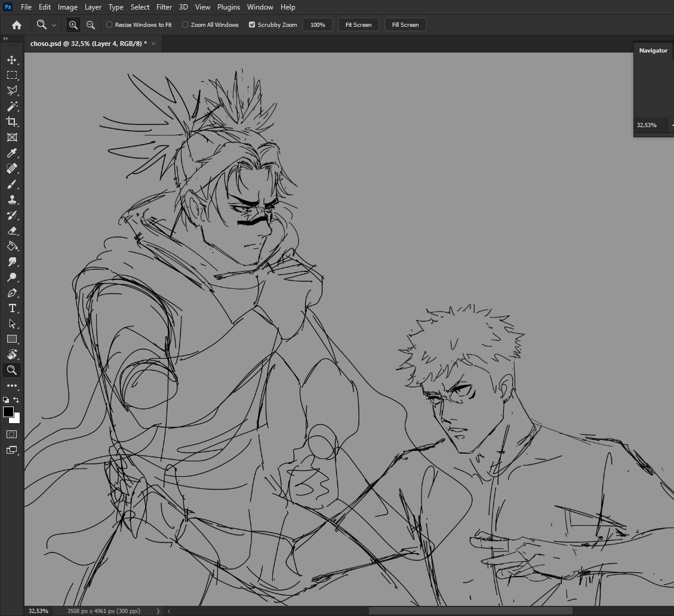The width and height of the screenshot is (674, 616).
Task: Select the Navigator panel tab
Action: click(653, 50)
